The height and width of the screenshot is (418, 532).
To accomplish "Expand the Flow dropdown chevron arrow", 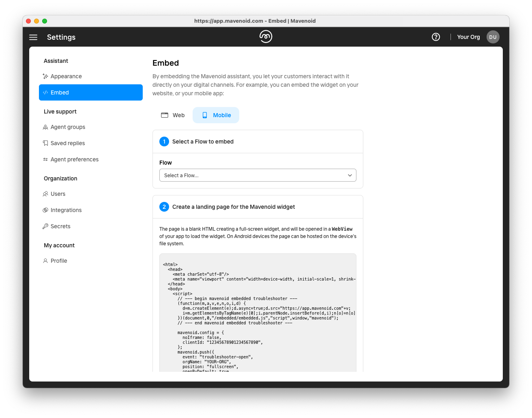I will click(x=350, y=175).
